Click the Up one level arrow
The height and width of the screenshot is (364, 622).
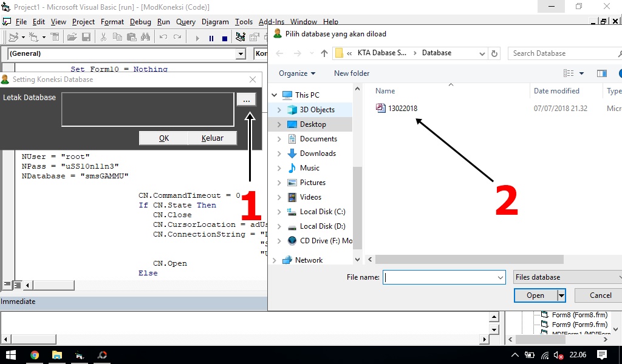point(324,53)
